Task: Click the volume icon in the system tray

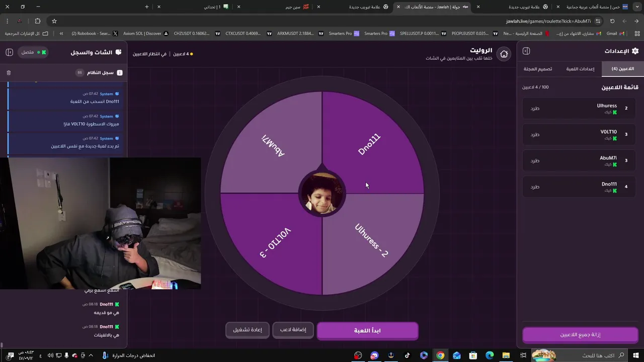Action: point(50,355)
